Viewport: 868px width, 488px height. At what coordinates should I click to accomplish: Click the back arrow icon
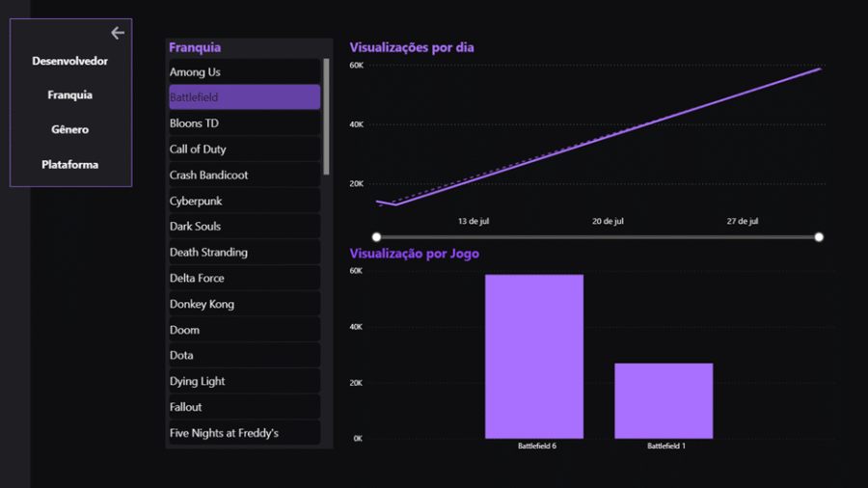tap(118, 33)
